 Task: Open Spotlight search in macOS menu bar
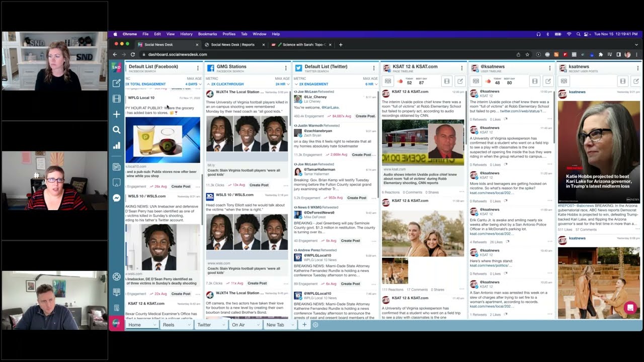click(x=578, y=34)
